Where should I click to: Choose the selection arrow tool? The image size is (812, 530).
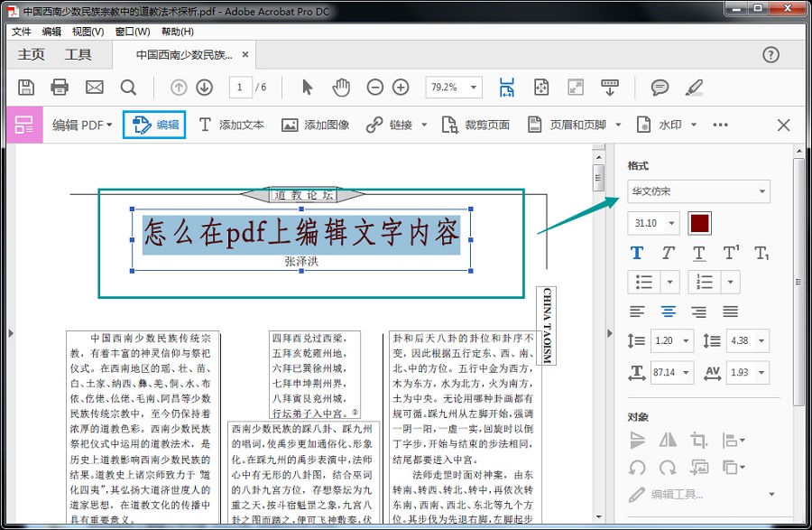point(308,87)
